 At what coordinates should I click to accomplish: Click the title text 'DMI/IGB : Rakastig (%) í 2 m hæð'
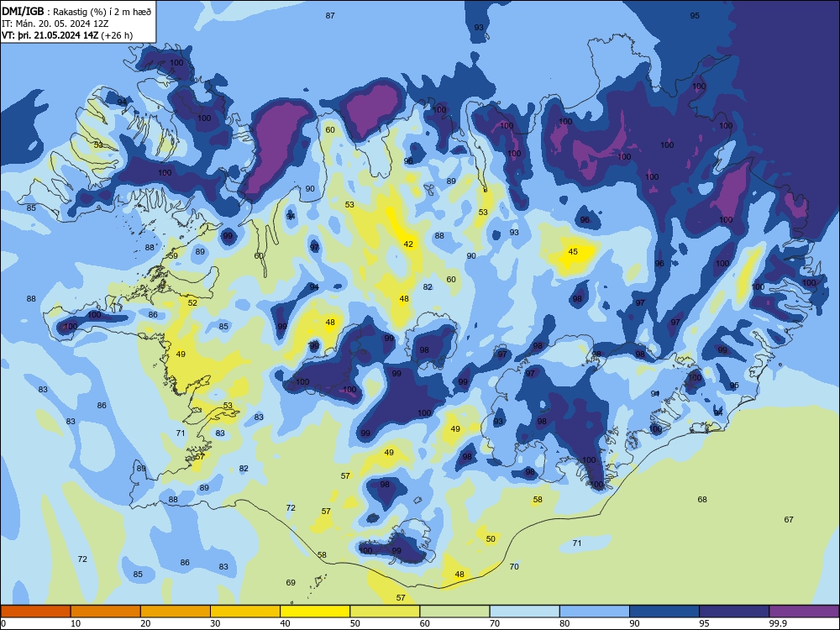pos(76,12)
